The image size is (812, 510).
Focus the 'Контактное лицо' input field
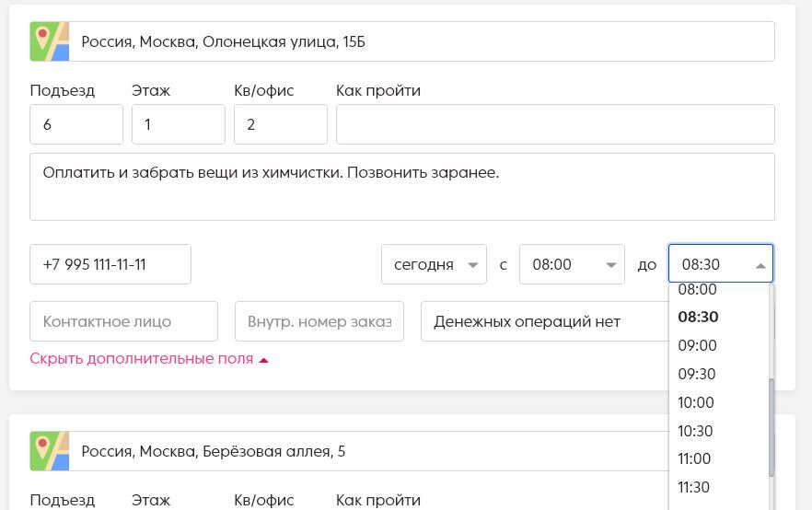pos(123,321)
